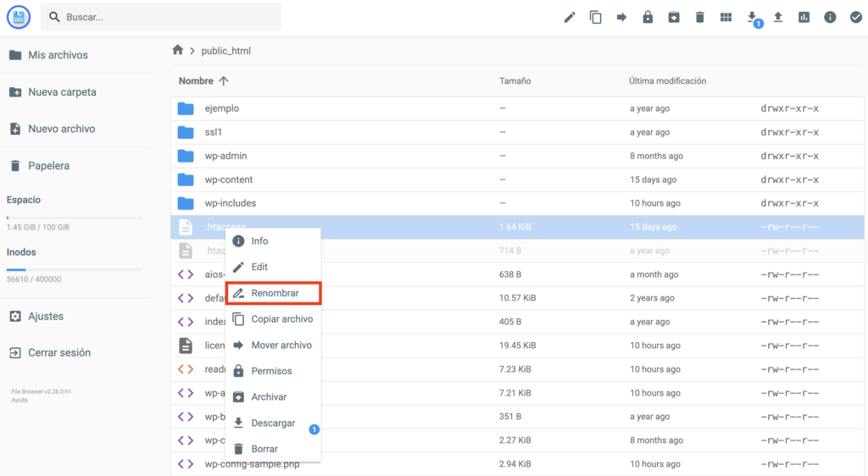Image resolution: width=868 pixels, height=476 pixels.
Task: Switch view with the grid icon
Action: point(726,17)
